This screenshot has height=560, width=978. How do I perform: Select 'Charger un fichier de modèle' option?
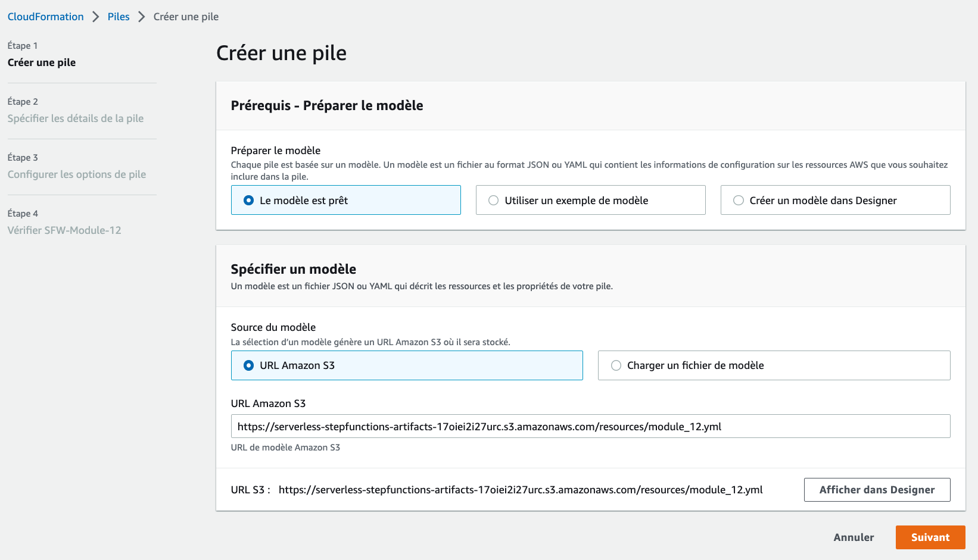[x=774, y=365]
